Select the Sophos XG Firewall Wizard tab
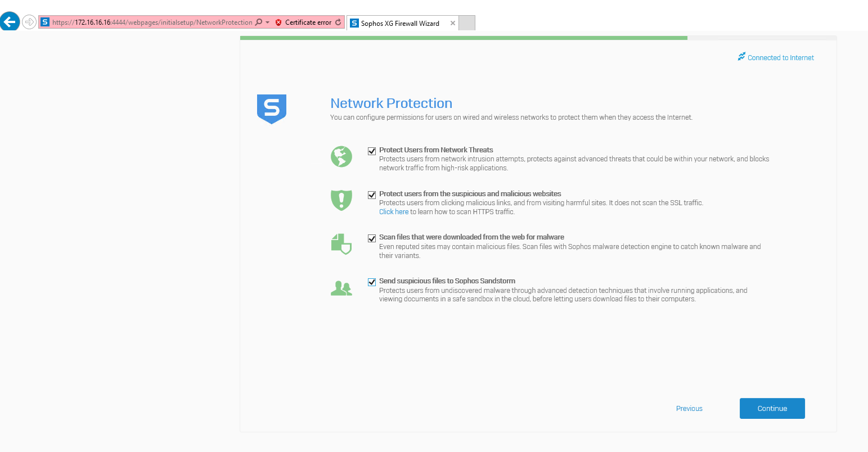This screenshot has height=452, width=868. tap(402, 23)
